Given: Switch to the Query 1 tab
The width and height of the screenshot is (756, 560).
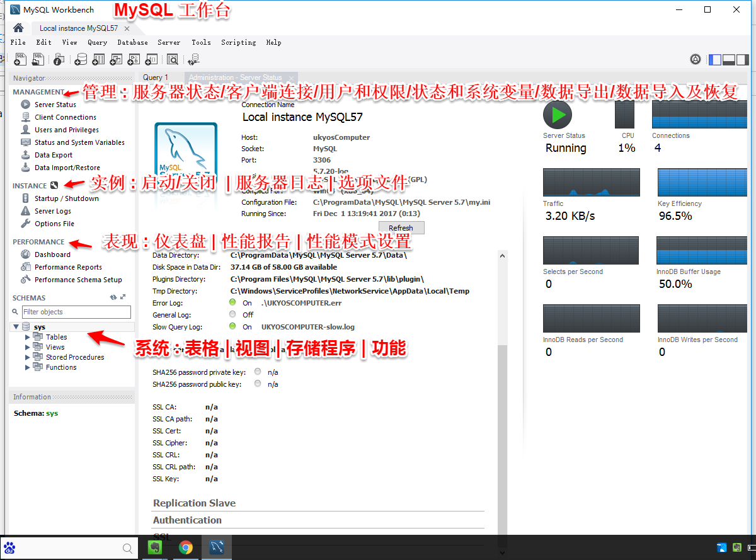Looking at the screenshot, I should pos(156,77).
